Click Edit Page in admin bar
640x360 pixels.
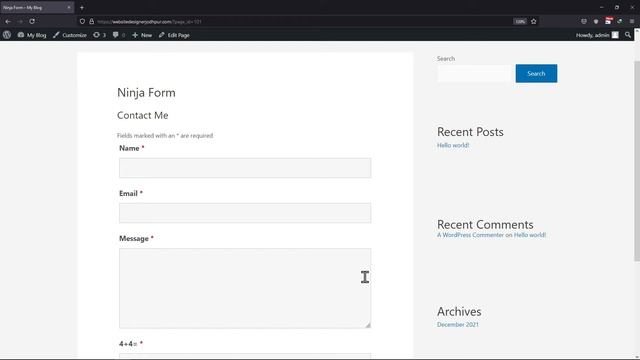174,35
